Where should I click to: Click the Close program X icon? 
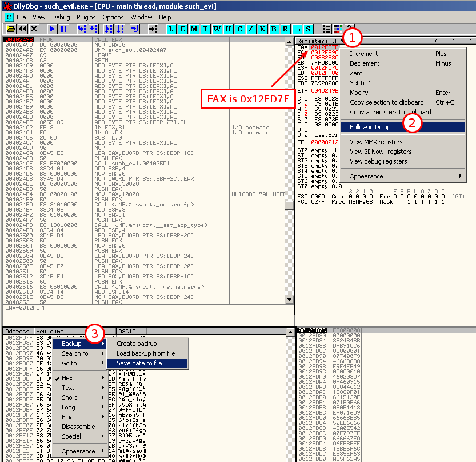coord(34,29)
